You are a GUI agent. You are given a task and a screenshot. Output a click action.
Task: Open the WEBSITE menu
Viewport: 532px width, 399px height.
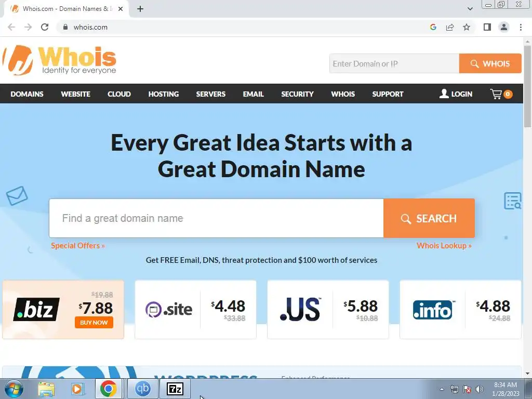click(x=76, y=94)
